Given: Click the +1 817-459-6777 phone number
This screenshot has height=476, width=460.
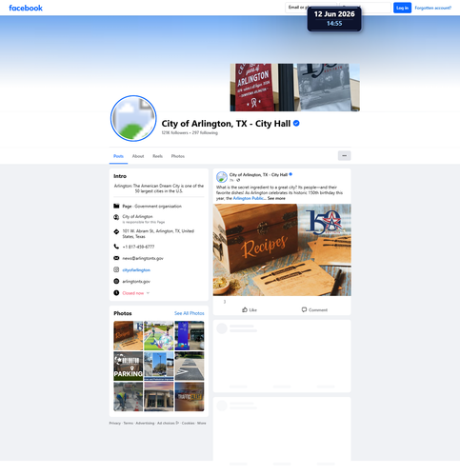Looking at the screenshot, I should 138,247.
